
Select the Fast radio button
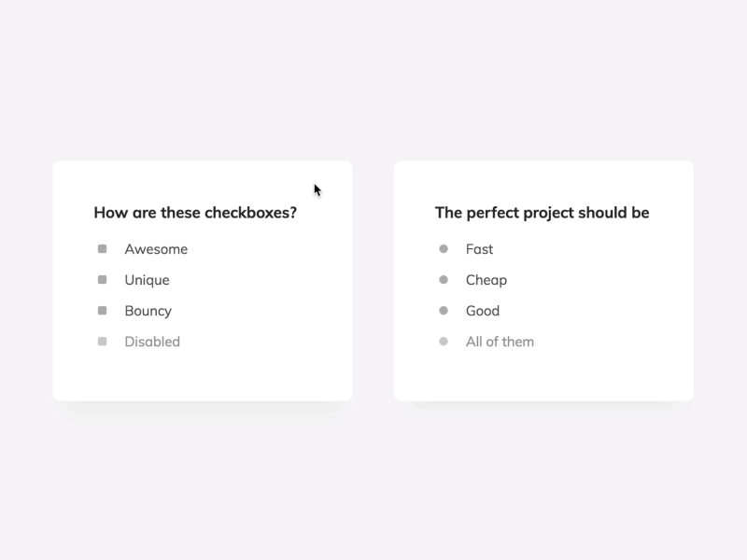point(444,248)
